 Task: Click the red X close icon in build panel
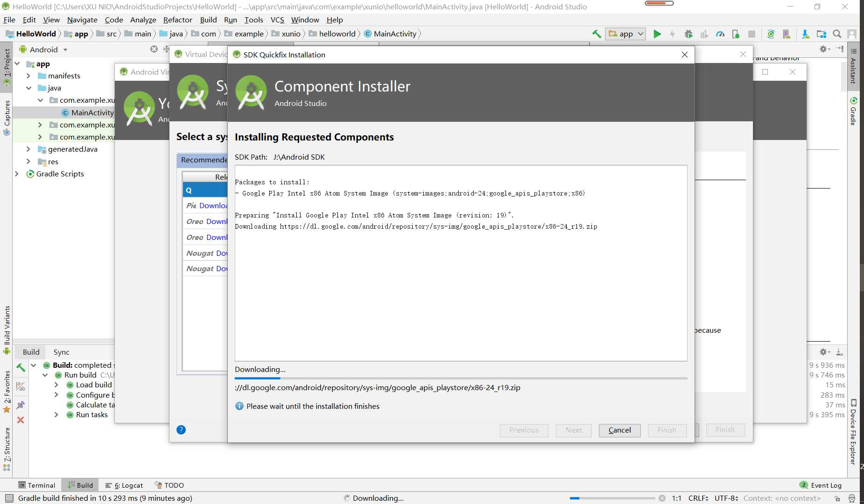21,420
